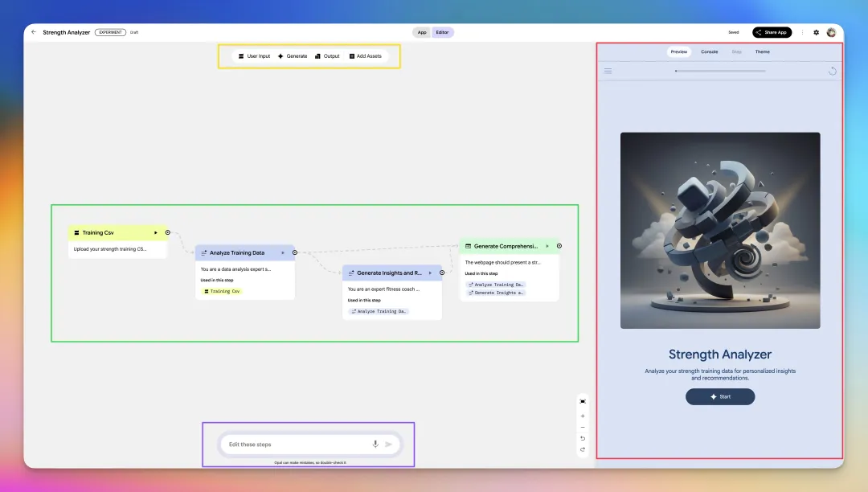Click the back arrow beside Strength Analyzer
868x492 pixels.
click(34, 32)
